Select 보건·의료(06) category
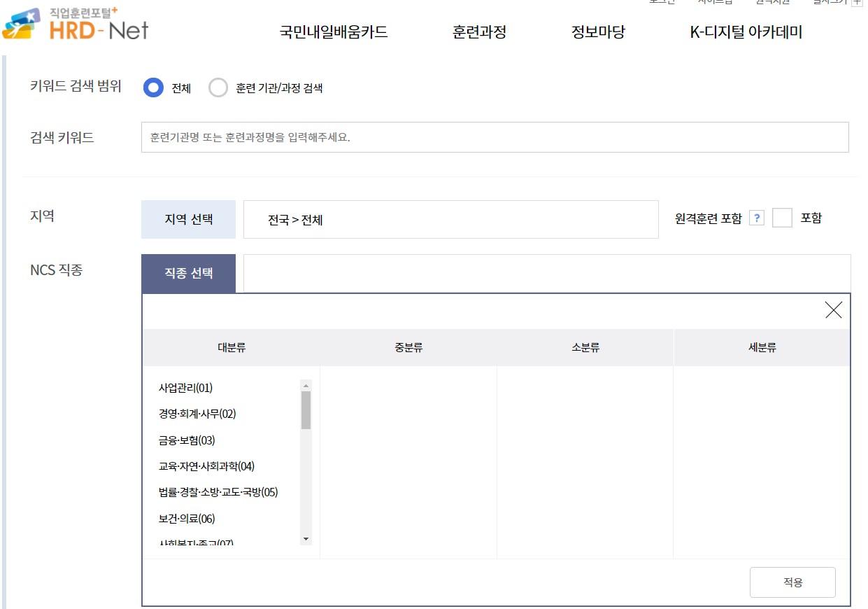 click(x=187, y=519)
